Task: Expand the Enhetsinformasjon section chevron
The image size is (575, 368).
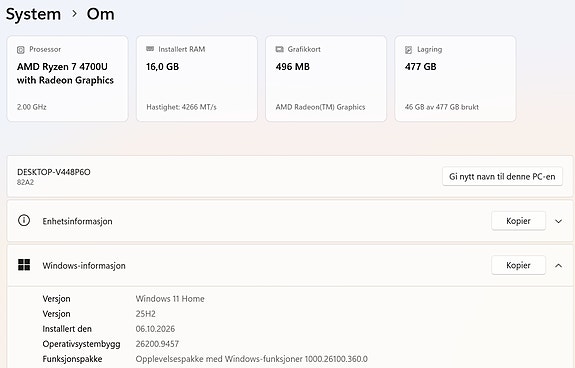Action: coord(558,221)
